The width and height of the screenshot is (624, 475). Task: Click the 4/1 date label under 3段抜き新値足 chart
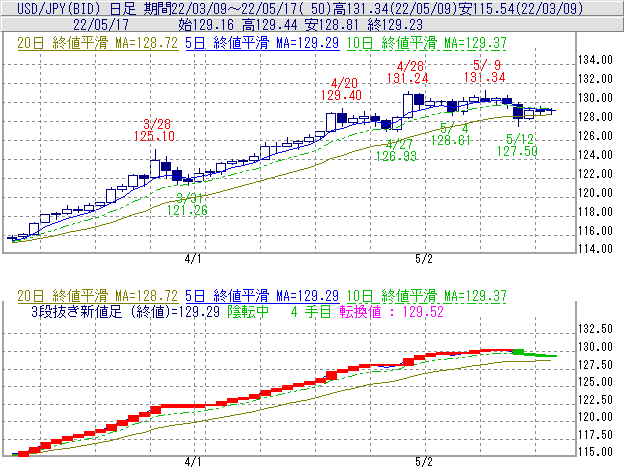(x=193, y=462)
